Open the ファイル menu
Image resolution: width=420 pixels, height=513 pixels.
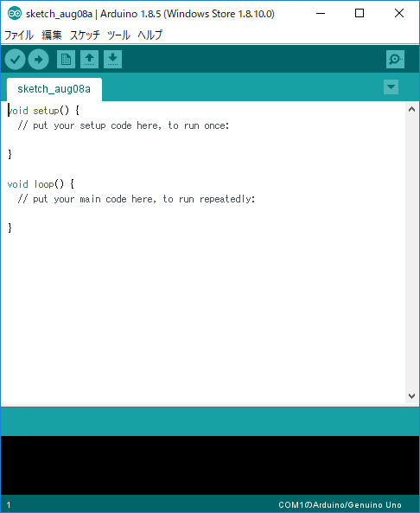pos(19,35)
